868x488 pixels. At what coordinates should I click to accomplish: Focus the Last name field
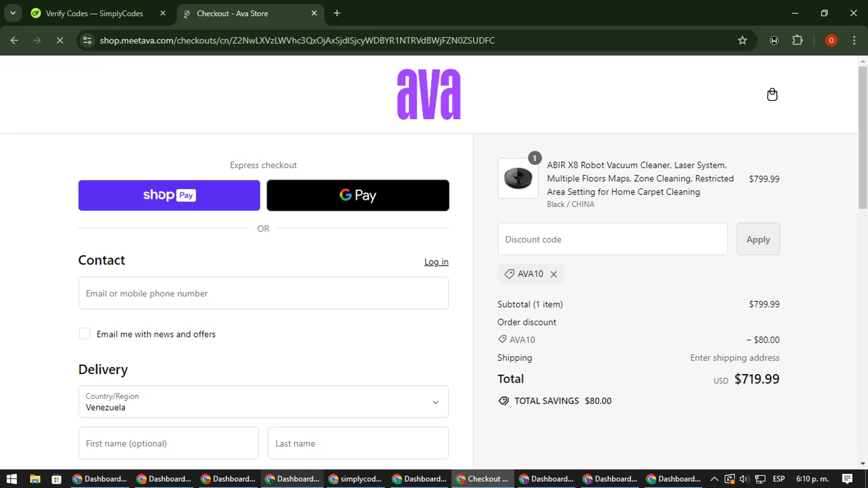[358, 443]
